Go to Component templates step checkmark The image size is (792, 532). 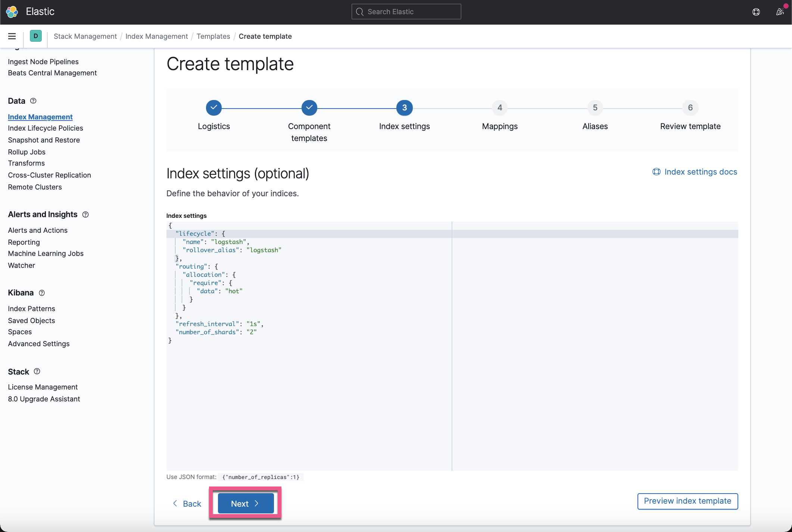[x=309, y=108]
